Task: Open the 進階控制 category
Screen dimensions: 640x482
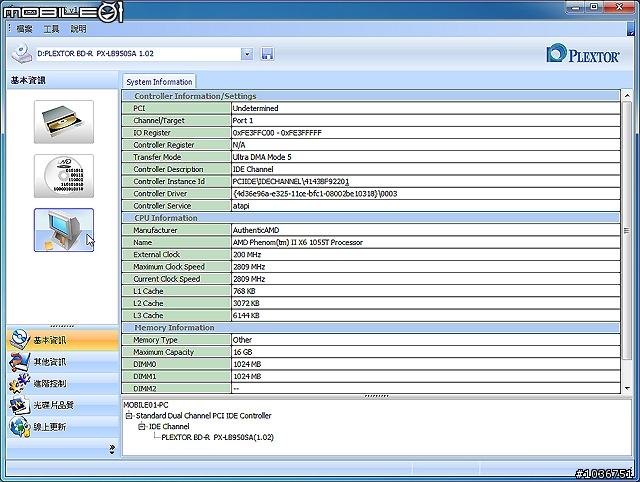Action: [62, 383]
